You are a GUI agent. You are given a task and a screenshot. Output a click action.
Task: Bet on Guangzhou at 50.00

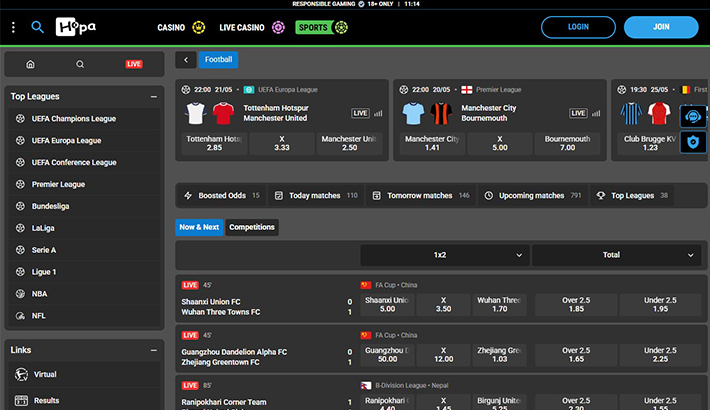[x=387, y=355]
